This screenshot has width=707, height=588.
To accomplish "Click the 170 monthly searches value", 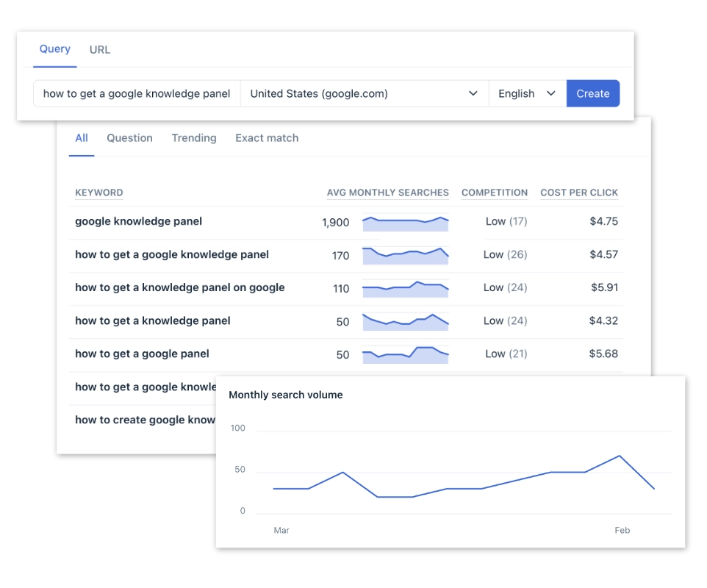I will click(340, 256).
